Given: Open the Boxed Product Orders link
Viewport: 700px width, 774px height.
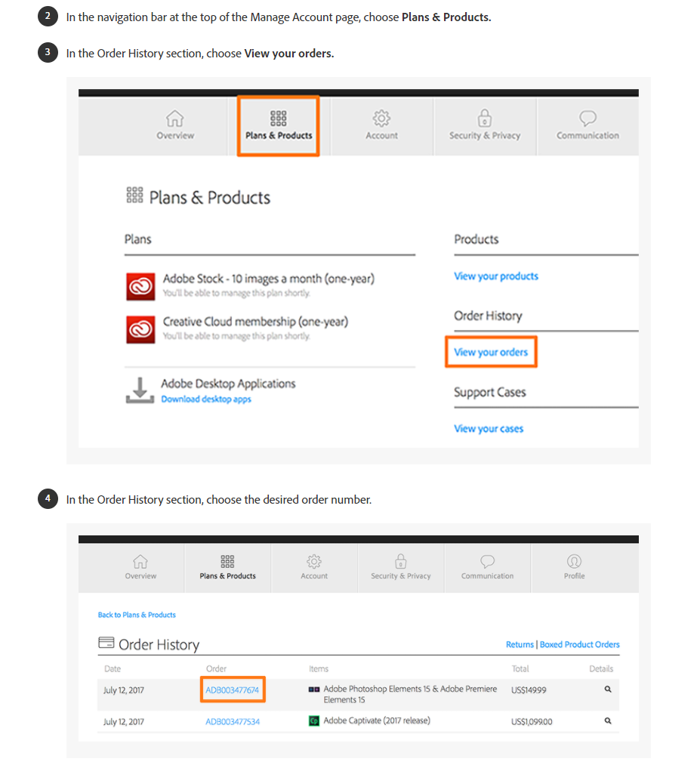Looking at the screenshot, I should (580, 645).
